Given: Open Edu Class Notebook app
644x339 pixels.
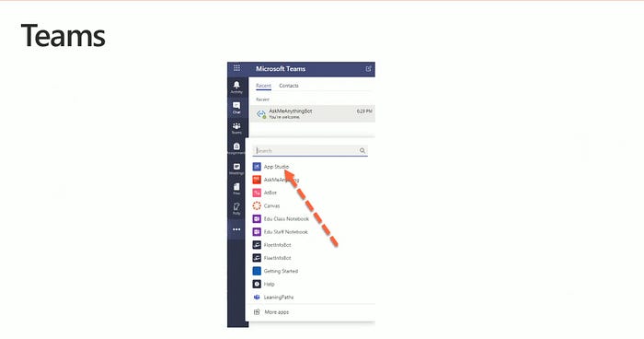Looking at the screenshot, I should (281, 219).
